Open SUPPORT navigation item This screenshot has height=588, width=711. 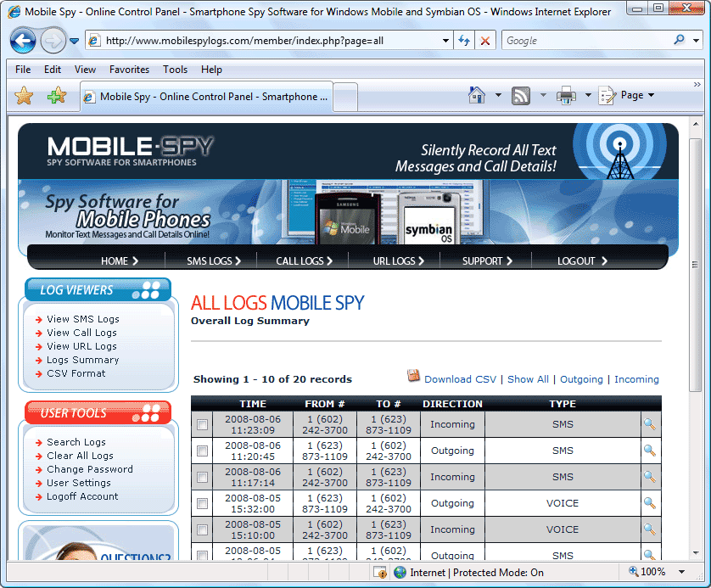(x=487, y=261)
